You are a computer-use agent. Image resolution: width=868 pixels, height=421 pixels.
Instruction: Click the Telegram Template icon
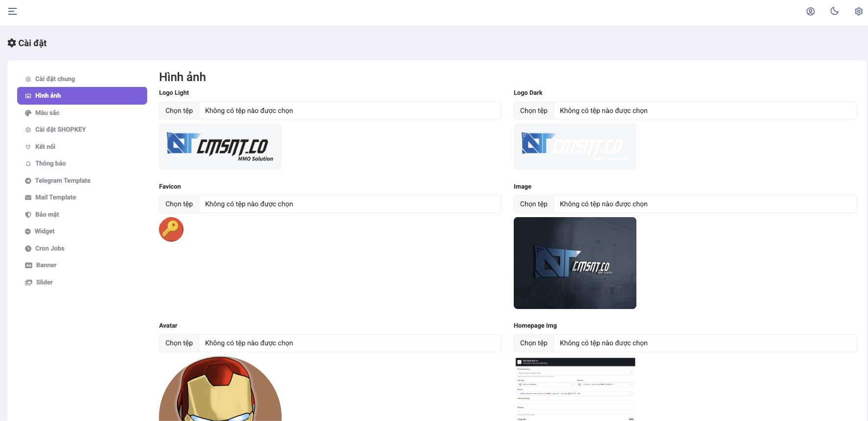[28, 181]
